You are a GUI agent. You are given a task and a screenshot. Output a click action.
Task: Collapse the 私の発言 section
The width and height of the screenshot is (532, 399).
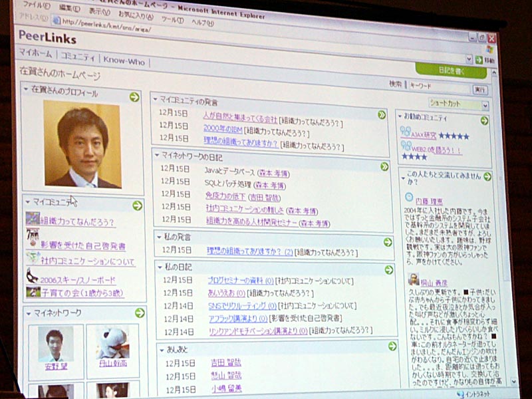(x=159, y=237)
